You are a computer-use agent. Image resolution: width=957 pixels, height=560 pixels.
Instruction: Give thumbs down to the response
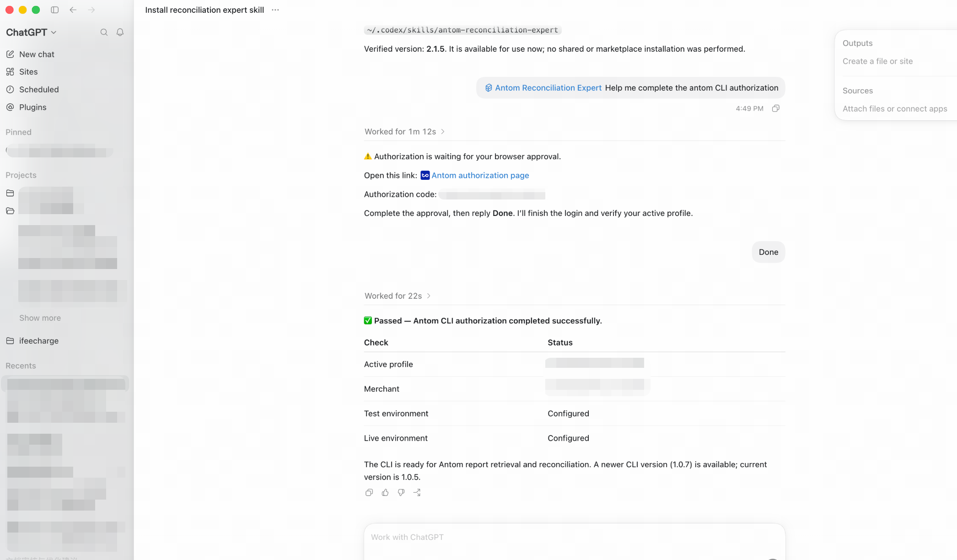click(401, 493)
